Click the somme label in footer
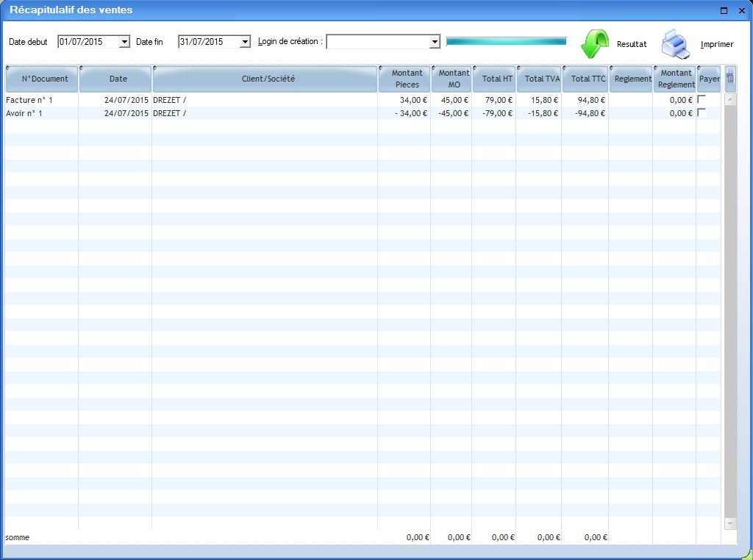Image resolution: width=753 pixels, height=560 pixels. pos(18,537)
